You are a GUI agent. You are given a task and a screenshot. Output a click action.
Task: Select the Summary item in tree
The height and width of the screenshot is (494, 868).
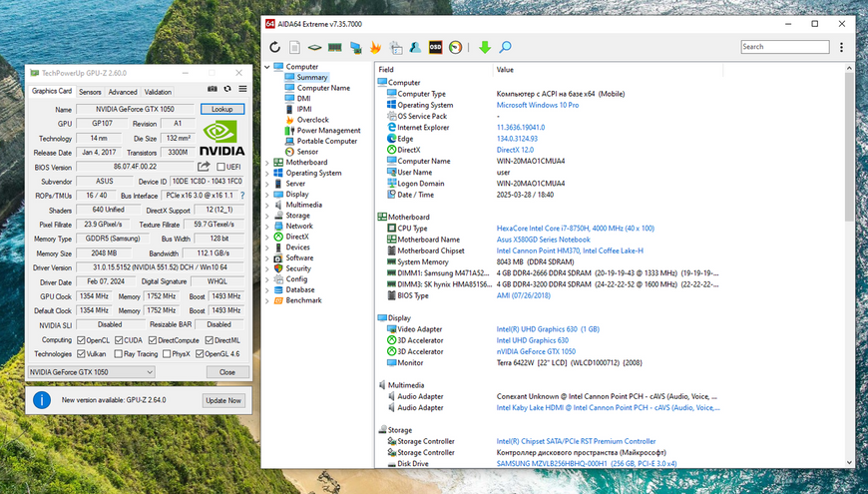click(x=311, y=77)
